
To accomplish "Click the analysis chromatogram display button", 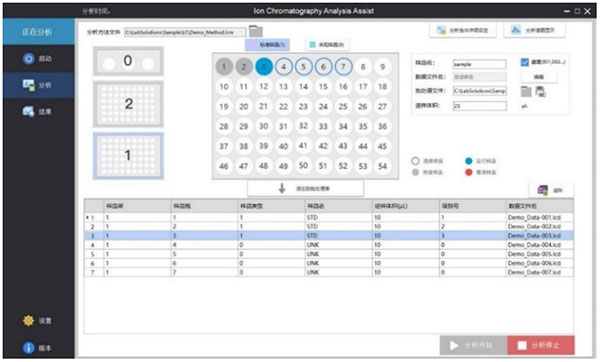I will click(x=535, y=30).
